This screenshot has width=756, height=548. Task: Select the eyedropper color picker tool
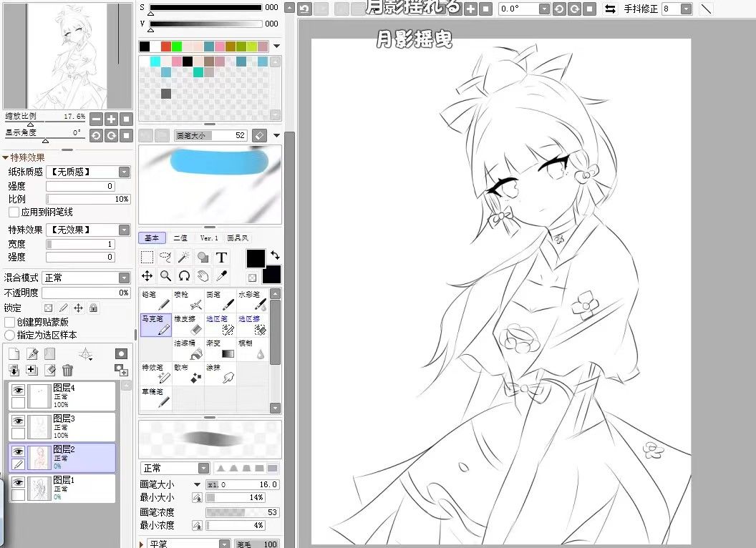[221, 275]
